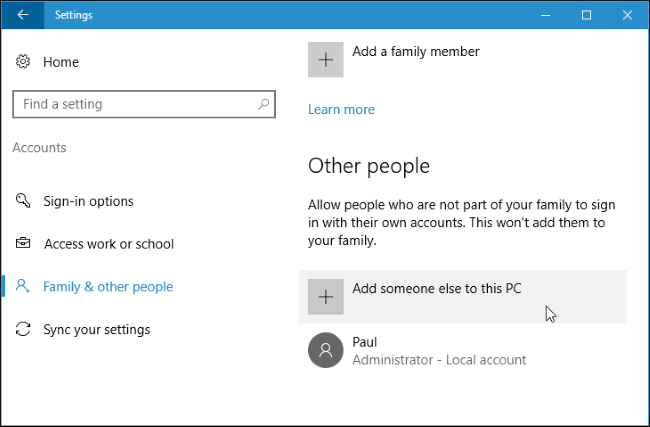650x427 pixels.
Task: Select the Paul Administrator local account
Action: coord(439,351)
